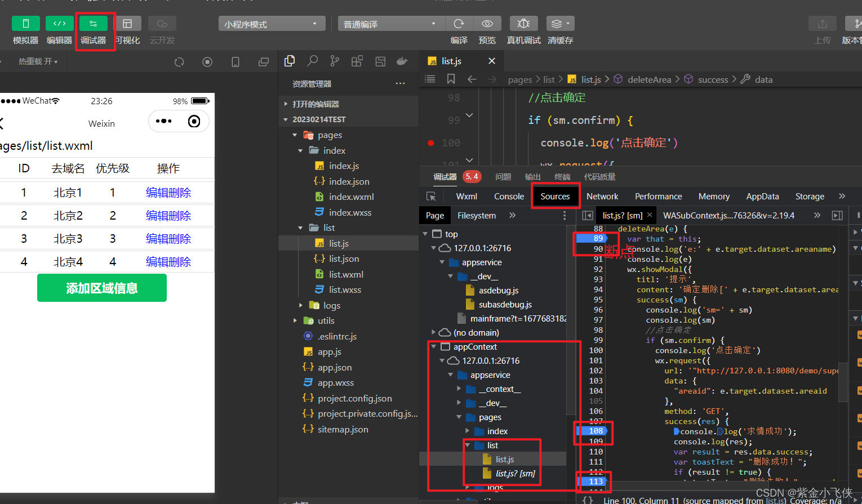Click the editor bookmark icon
862x504 pixels.
pos(451,79)
